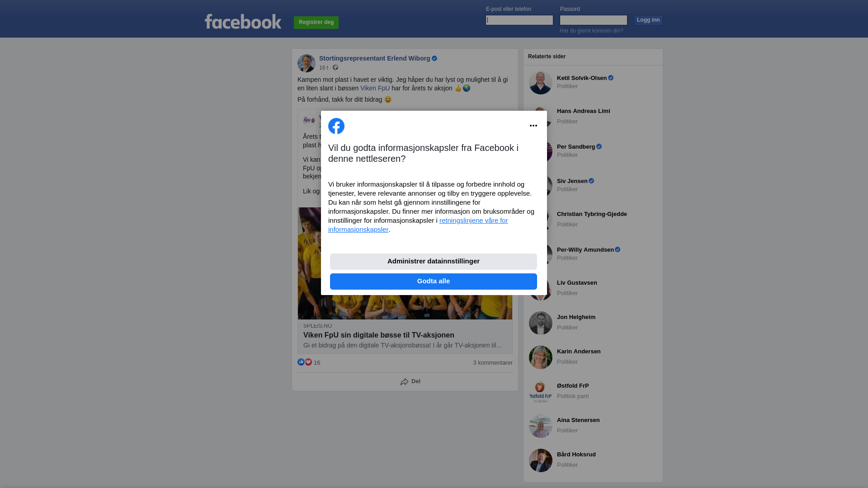Click Ketil Solvik-Olsen's avatar
Screen dimensions: 868x488
tap(541, 83)
